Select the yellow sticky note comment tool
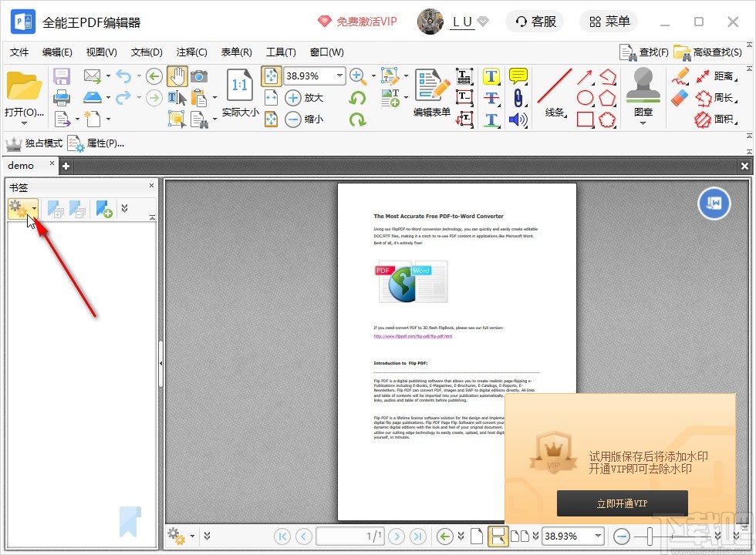The height and width of the screenshot is (555, 756). (518, 76)
